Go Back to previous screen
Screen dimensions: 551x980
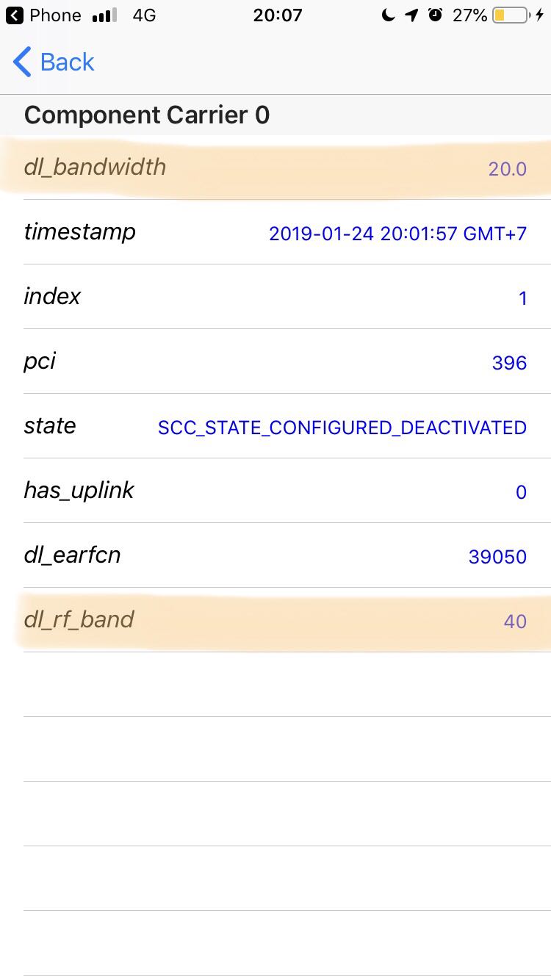point(54,62)
